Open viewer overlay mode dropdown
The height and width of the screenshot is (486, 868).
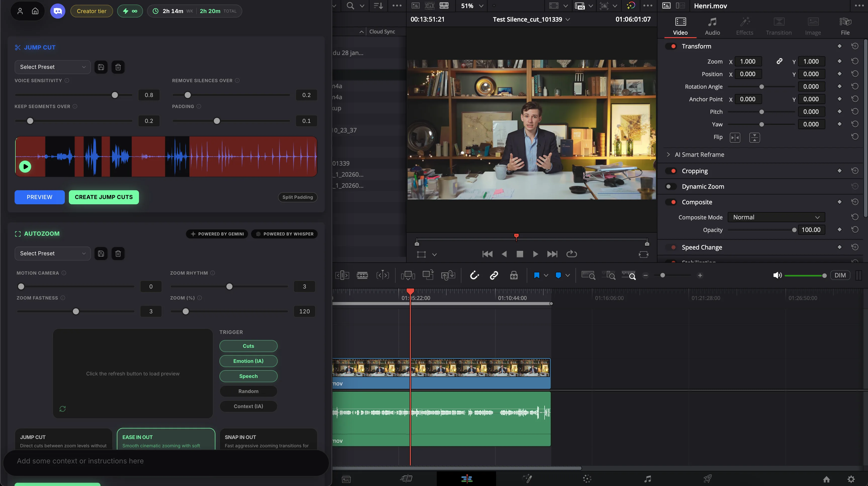click(434, 255)
